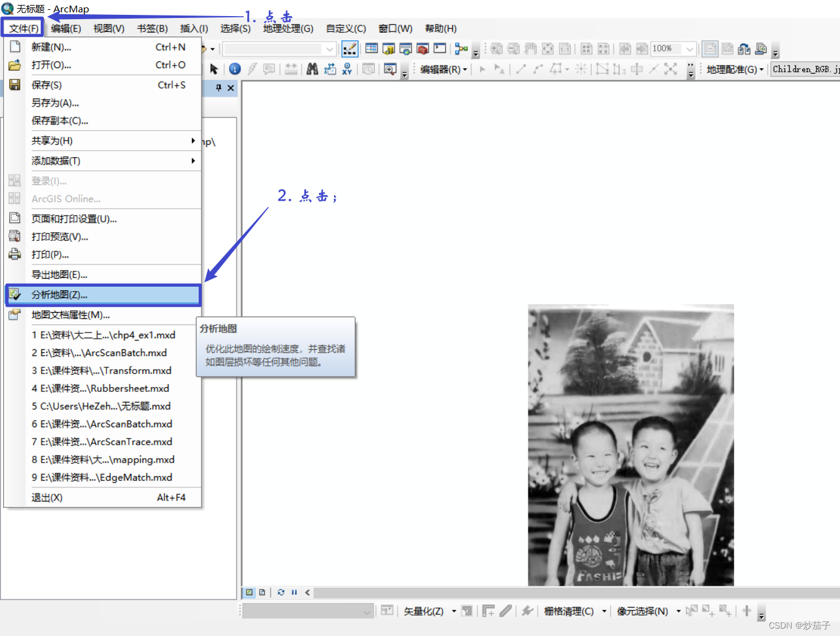The image size is (840, 636).
Task: Choose 导出地图(E) menu item
Action: (x=59, y=274)
